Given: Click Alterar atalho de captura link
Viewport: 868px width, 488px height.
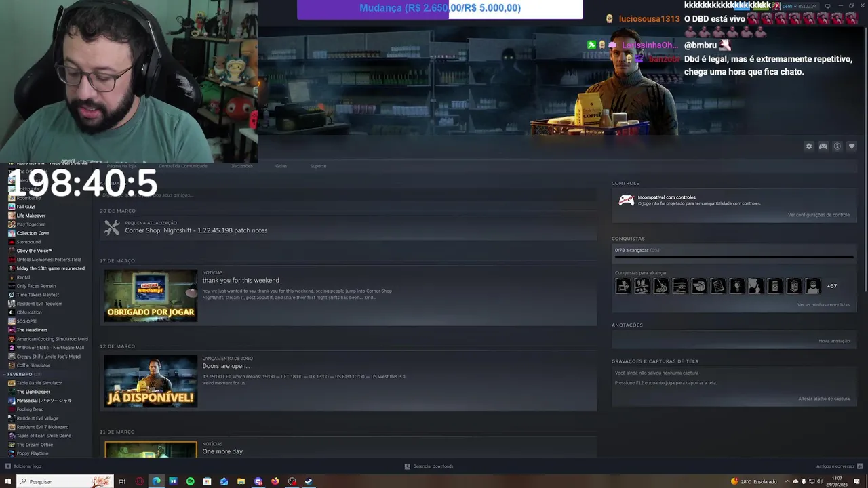Looking at the screenshot, I should (x=824, y=399).
